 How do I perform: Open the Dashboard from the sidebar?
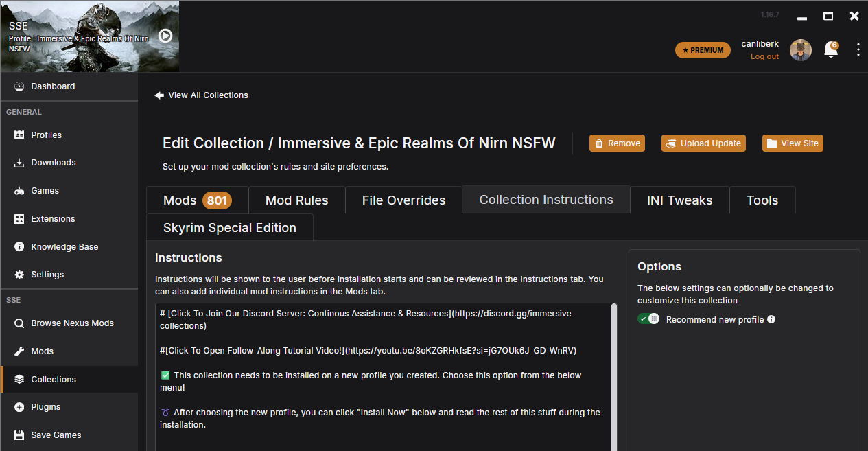pos(53,86)
